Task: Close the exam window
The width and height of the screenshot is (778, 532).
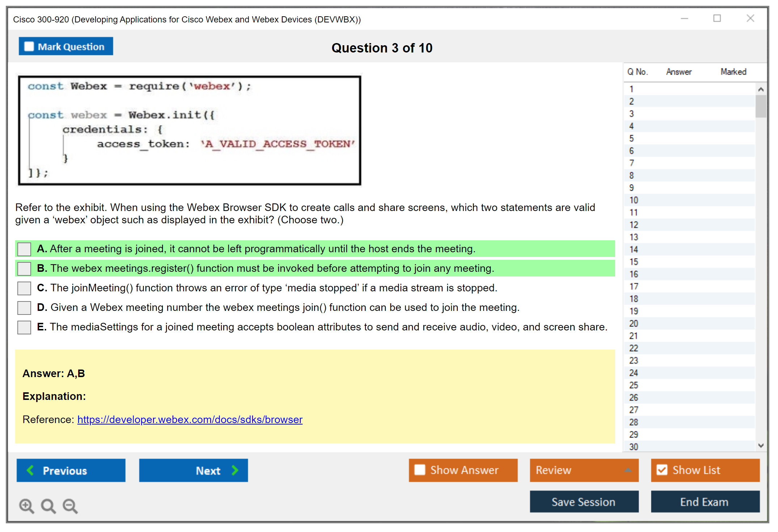Action: pos(750,18)
